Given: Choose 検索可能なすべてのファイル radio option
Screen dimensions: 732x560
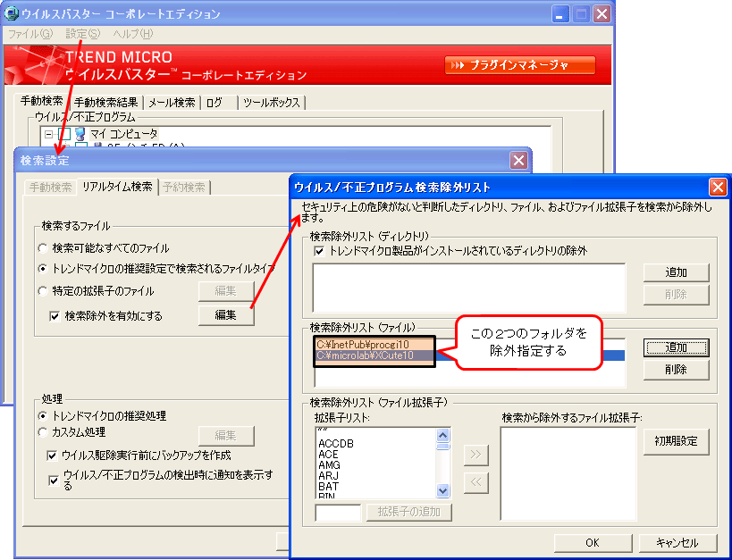Looking at the screenshot, I should (x=43, y=248).
